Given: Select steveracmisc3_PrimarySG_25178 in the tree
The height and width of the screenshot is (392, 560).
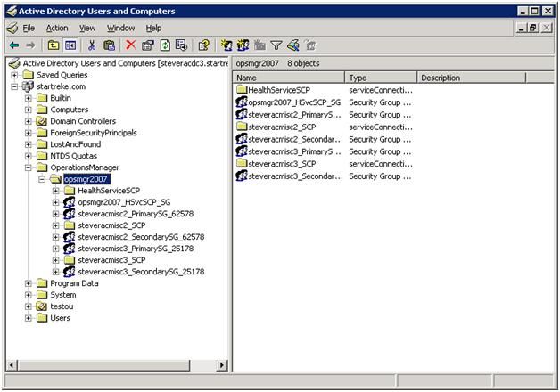Looking at the screenshot, I should [x=136, y=249].
